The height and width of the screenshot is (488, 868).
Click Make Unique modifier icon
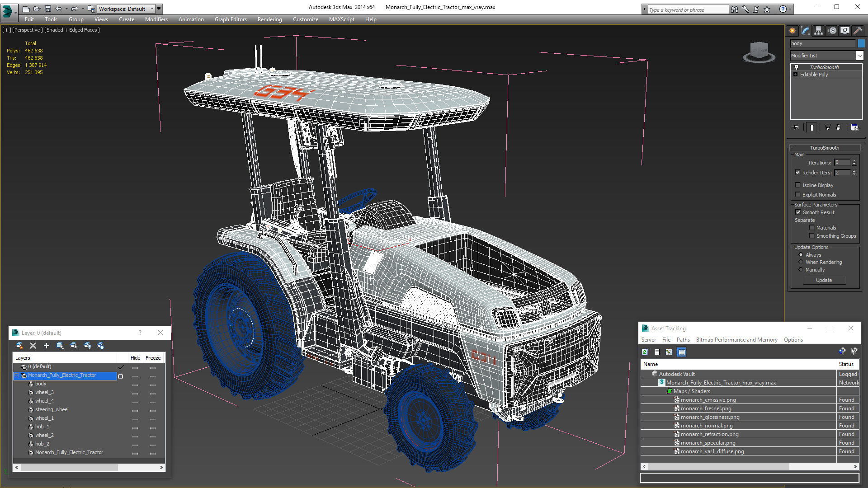pyautogui.click(x=827, y=127)
